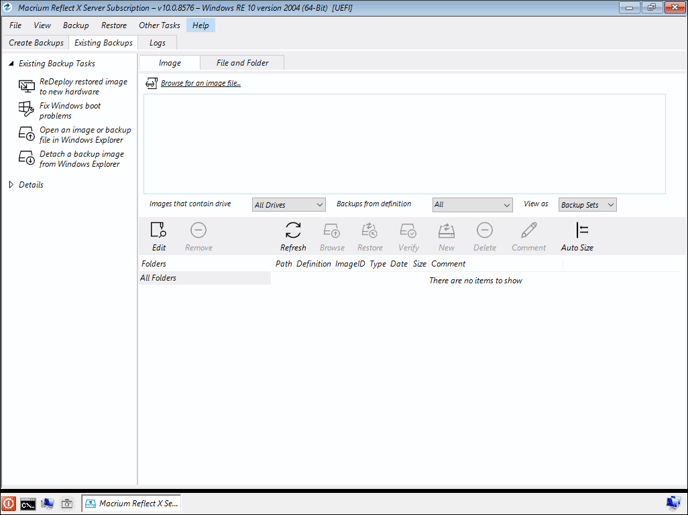Image resolution: width=688 pixels, height=515 pixels.
Task: Open the Other Tasks menu
Action: click(159, 25)
